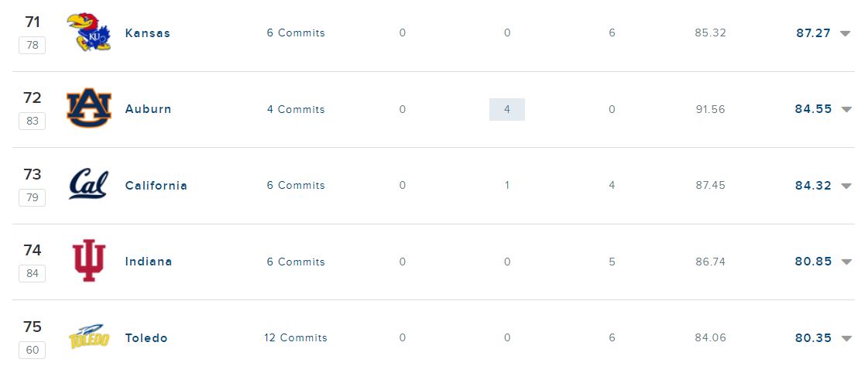Screen dimensions: 868x373
Task: Click the Toledo Rockets logo
Action: coord(89,338)
